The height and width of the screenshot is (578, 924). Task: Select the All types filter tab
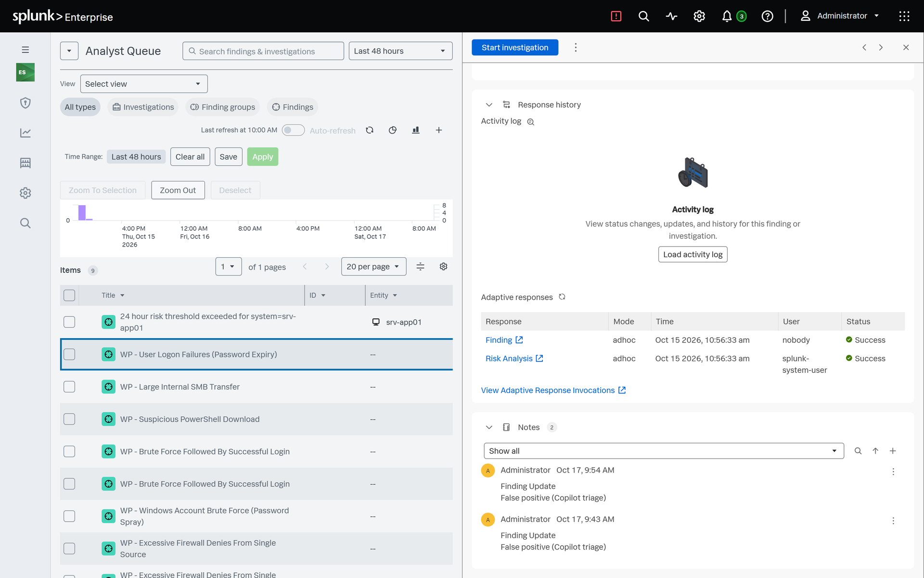80,107
